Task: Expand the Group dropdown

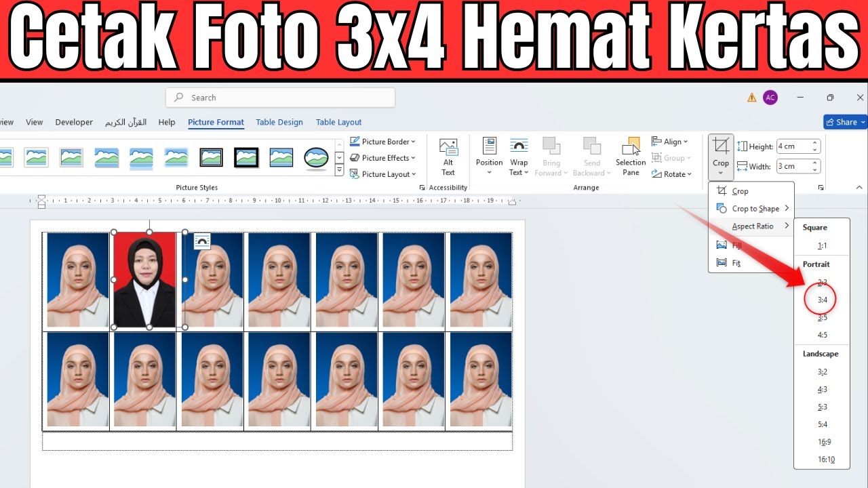Action: coord(671,158)
